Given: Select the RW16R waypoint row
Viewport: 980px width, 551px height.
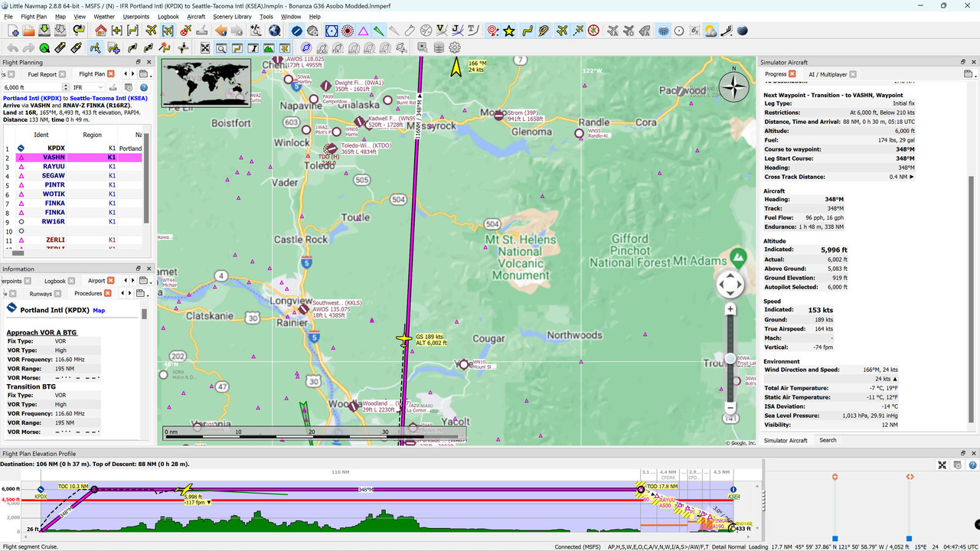Looking at the screenshot, I should tap(72, 221).
